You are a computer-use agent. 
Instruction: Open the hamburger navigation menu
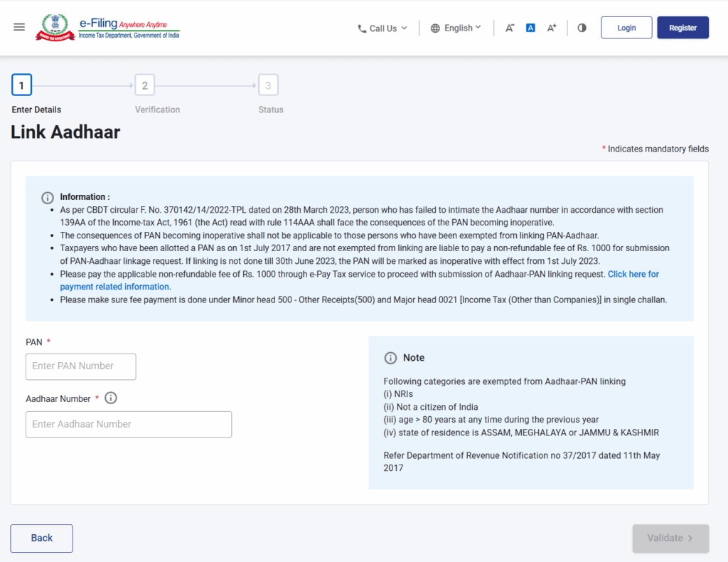[19, 27]
